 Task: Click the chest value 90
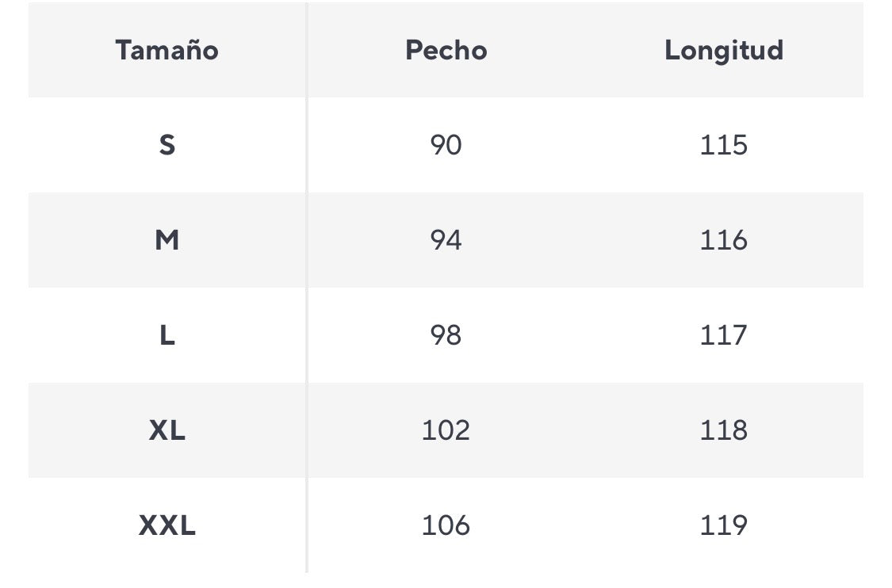(446, 145)
